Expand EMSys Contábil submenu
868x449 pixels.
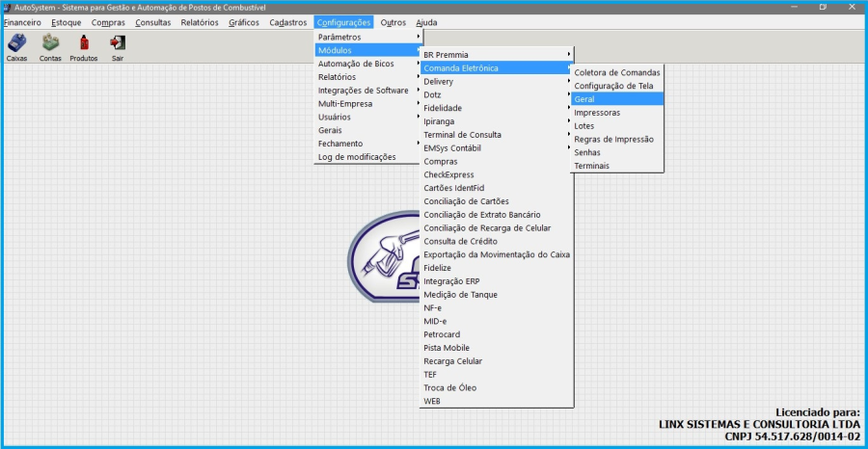[497, 147]
